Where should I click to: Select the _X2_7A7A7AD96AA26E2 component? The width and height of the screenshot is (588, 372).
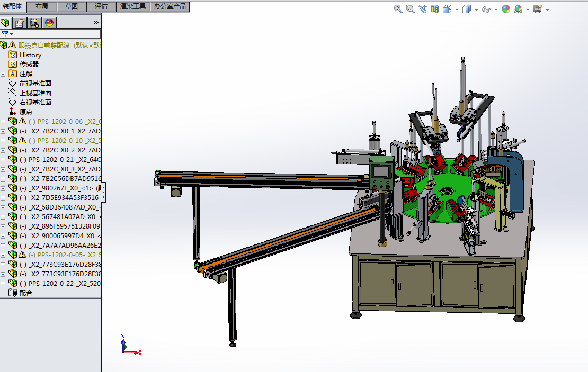tap(60, 245)
